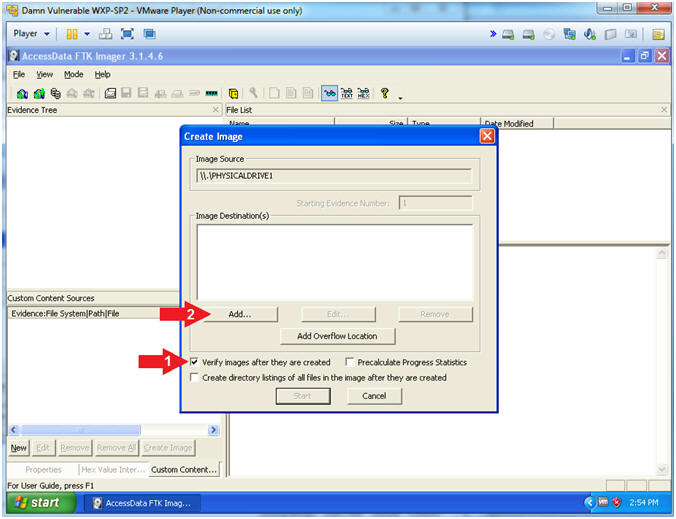Click the Image Destination(s) list box
Screen dimensions: 676x519
[335, 262]
